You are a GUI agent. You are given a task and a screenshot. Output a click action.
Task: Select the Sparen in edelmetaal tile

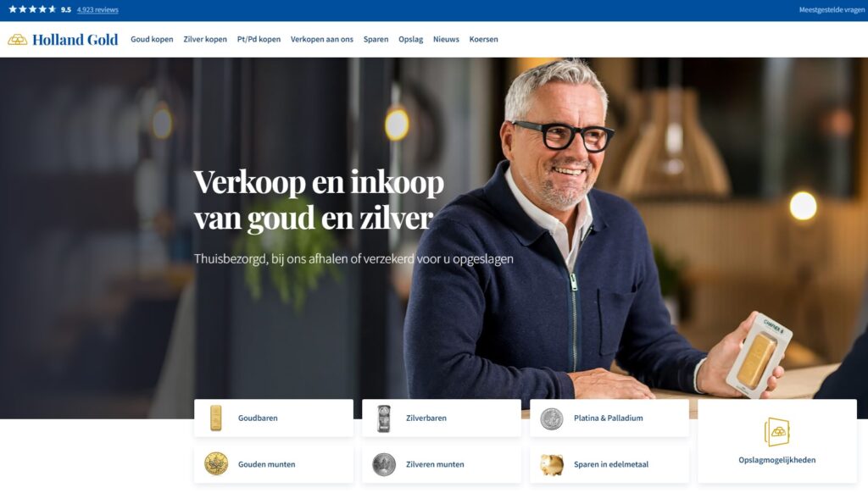(609, 464)
